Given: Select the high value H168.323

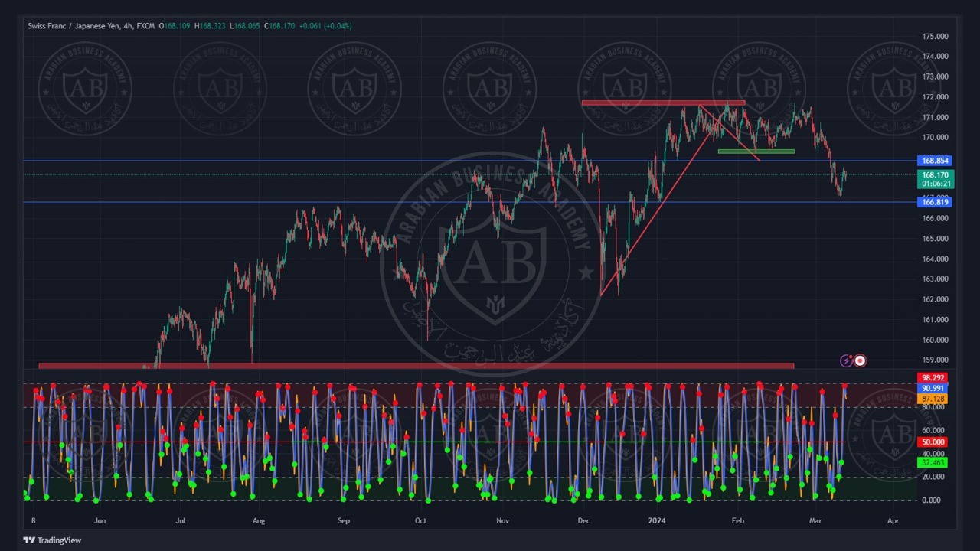Looking at the screenshot, I should pyautogui.click(x=210, y=26).
